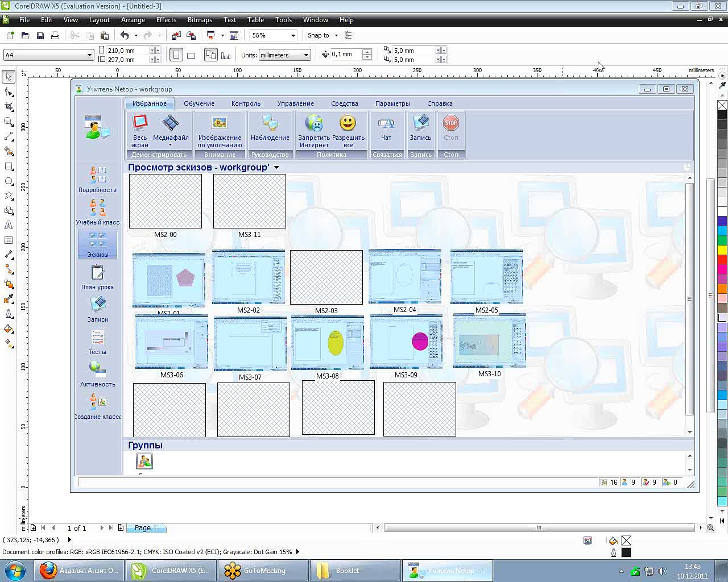Viewport: 728px width, 582px height.
Task: Open the Чат tool in Netop
Action: [x=386, y=128]
